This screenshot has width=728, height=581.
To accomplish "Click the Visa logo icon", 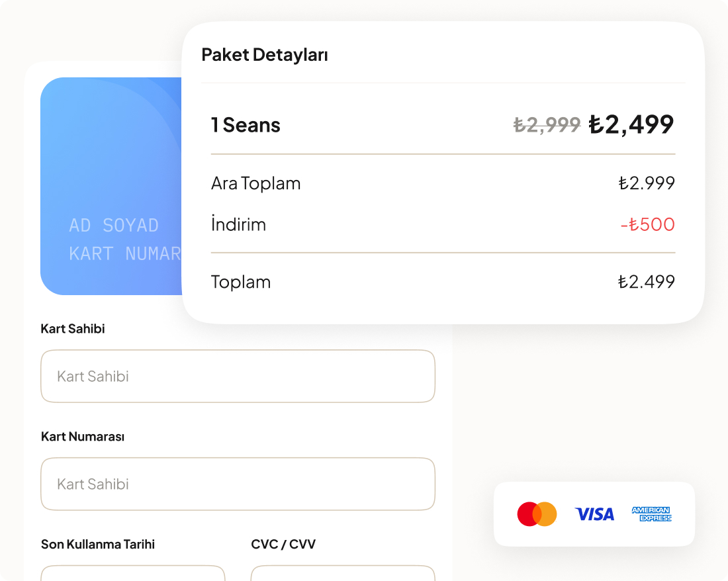I will pyautogui.click(x=594, y=514).
